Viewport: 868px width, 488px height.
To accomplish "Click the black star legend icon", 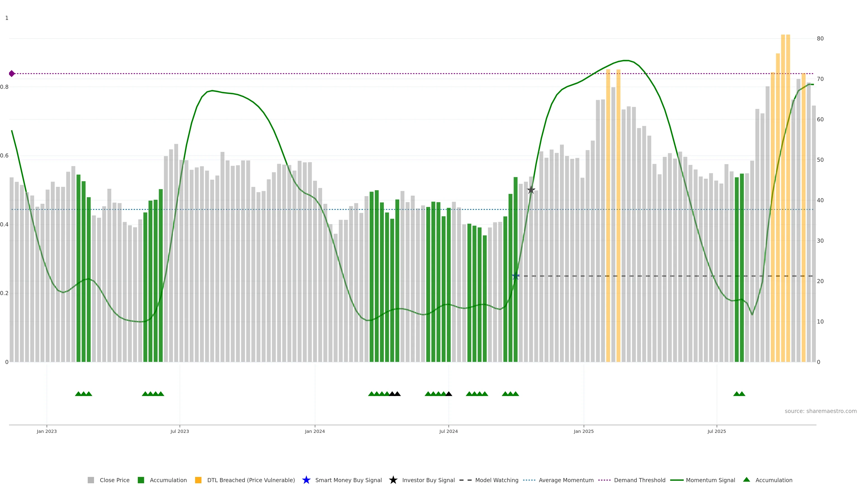I will (x=393, y=480).
